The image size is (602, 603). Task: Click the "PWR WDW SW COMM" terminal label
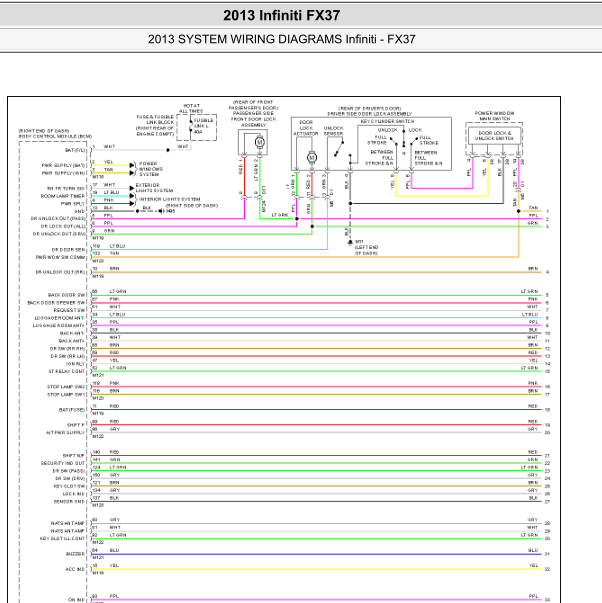click(60, 257)
